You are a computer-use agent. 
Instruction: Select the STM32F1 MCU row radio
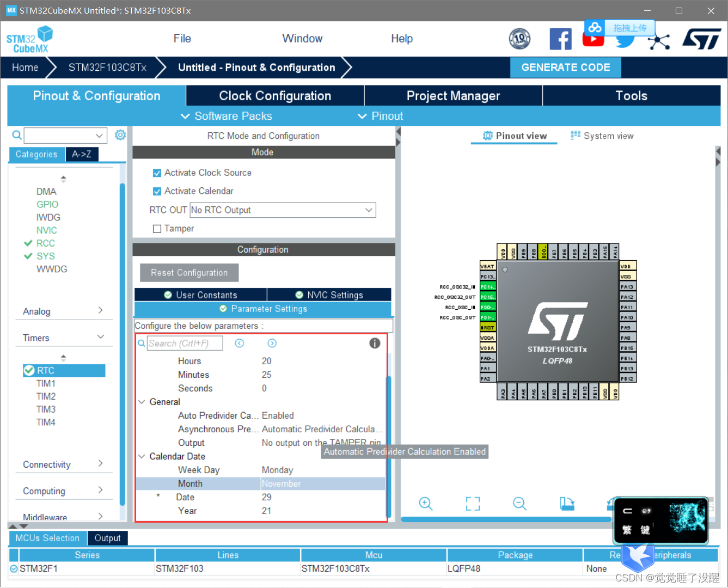point(14,568)
